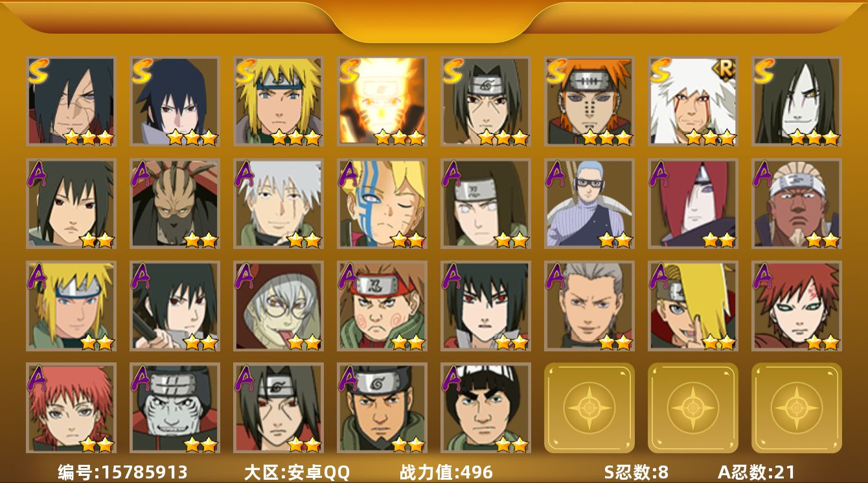Choose the orange-haired Pain character with piercings
This screenshot has height=483, width=868.
(589, 100)
